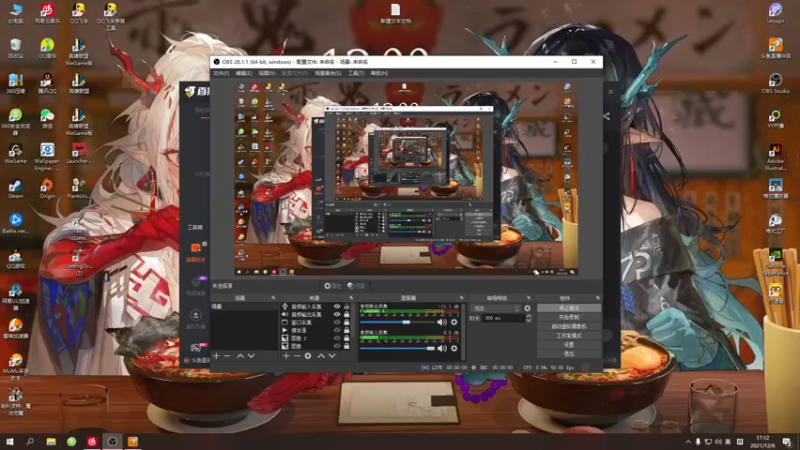Pop out the 来源 dock panel

[351, 298]
